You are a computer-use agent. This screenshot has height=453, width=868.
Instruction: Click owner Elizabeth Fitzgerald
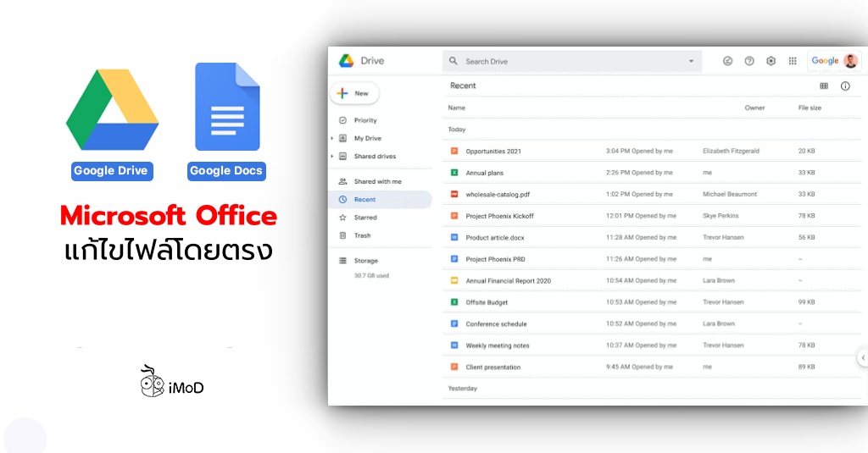pos(731,151)
